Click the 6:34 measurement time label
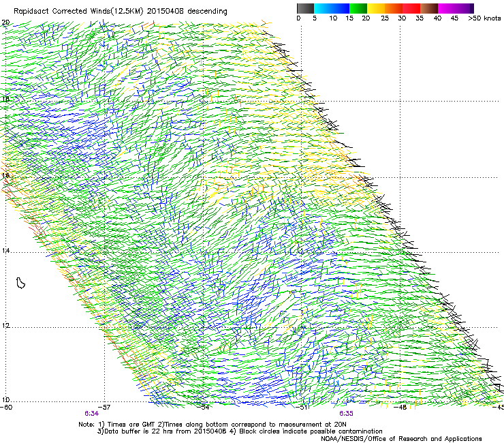The width and height of the screenshot is (504, 443). tap(92, 414)
